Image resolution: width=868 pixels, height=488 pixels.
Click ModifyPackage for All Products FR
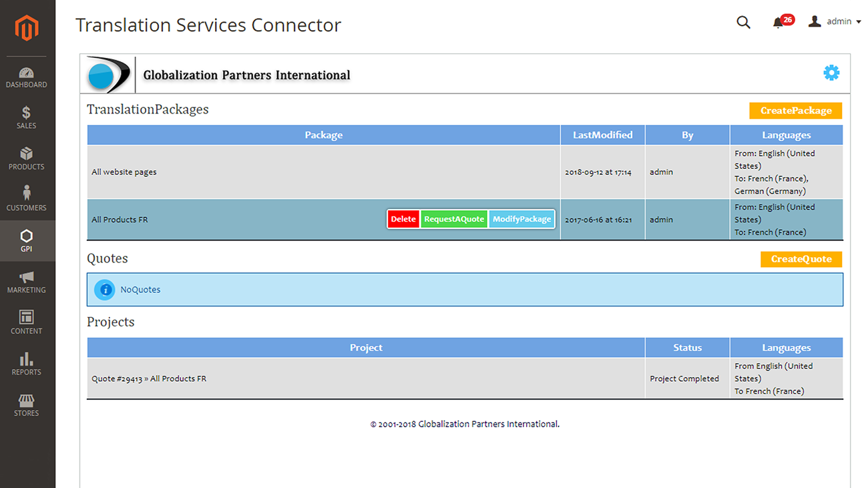(522, 219)
